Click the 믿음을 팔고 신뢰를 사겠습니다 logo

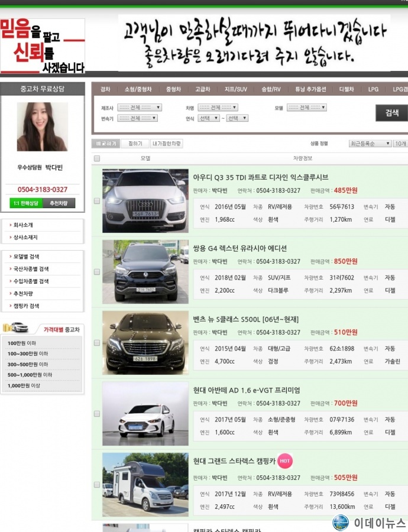point(43,46)
